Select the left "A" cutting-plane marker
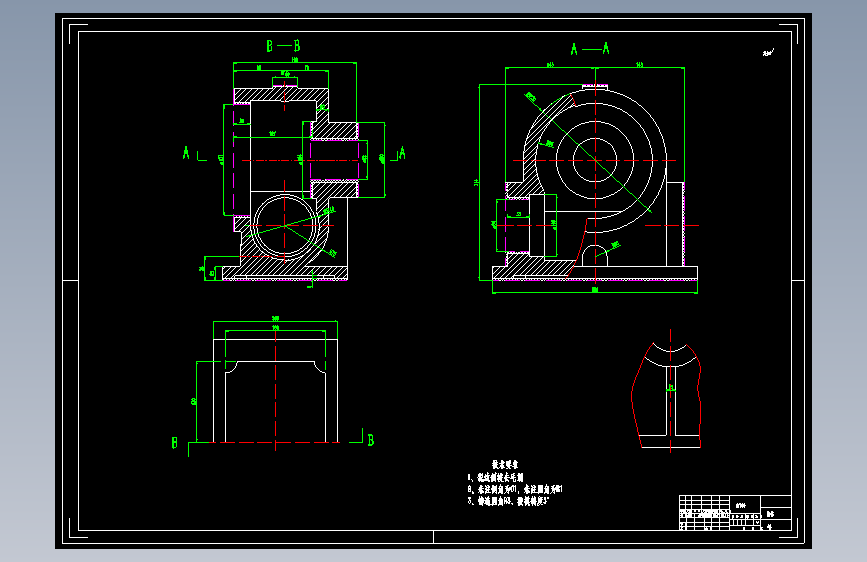The image size is (867, 562). (186, 153)
